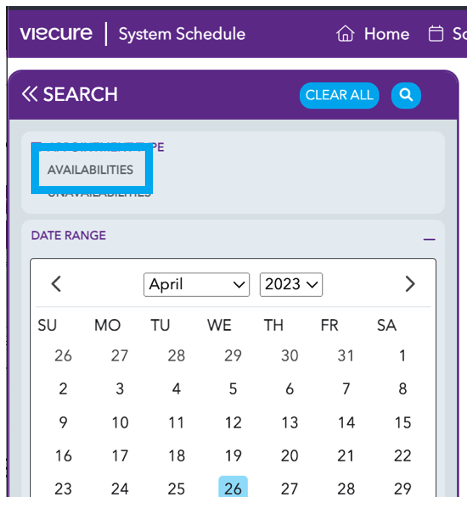Open the 2023 year dropdown
Image resolution: width=470 pixels, height=506 pixels.
[x=291, y=284]
